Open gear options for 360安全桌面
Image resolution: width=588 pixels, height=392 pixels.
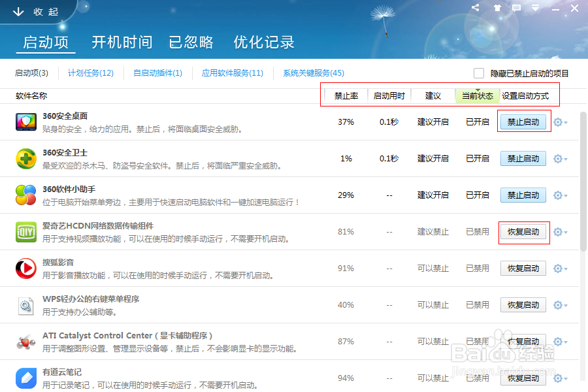[561, 122]
